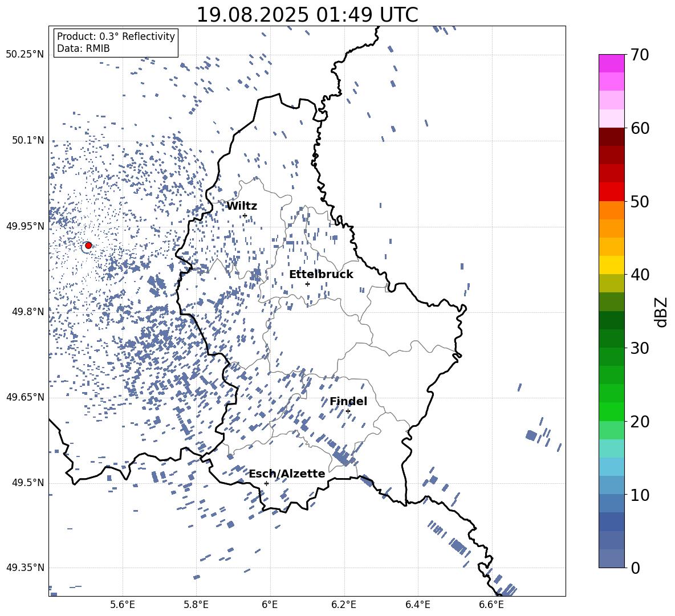
Task: Click the Data: RMIB text
Action: tap(83, 48)
